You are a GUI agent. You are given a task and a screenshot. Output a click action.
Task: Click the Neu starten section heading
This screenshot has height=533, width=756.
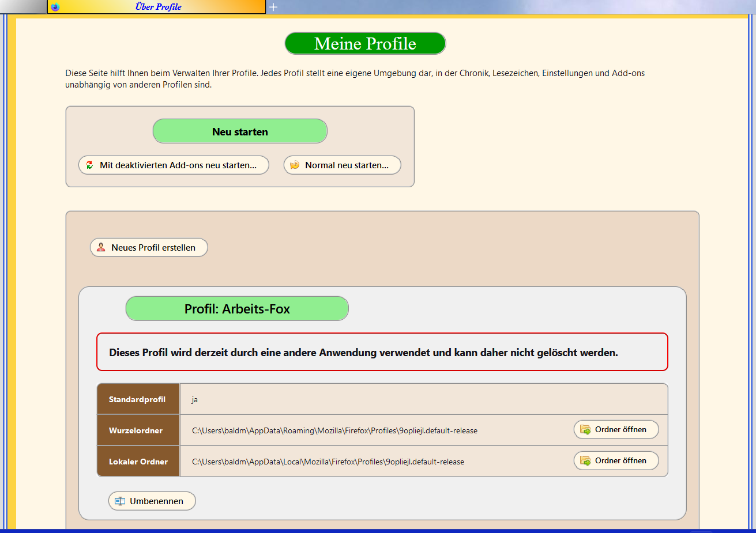(x=240, y=131)
